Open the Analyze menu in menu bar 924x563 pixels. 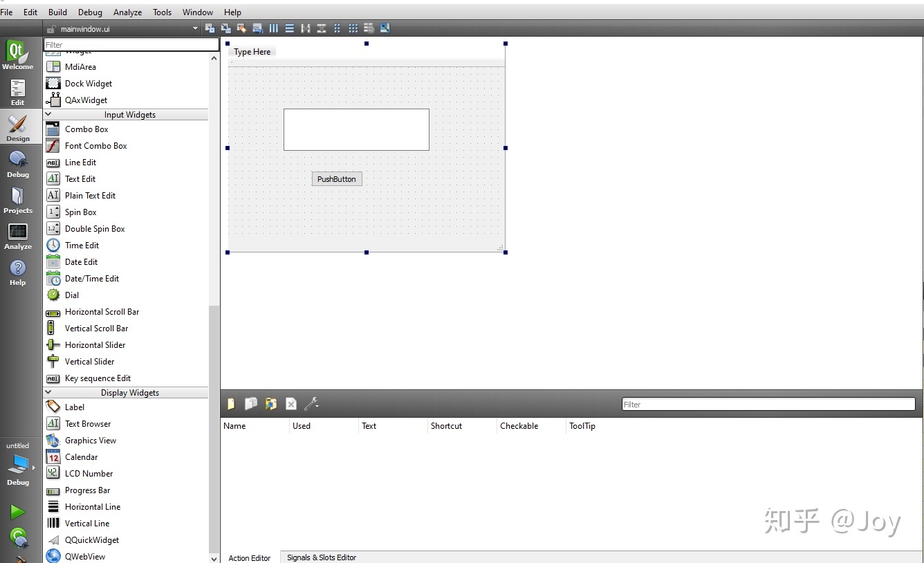tap(127, 12)
